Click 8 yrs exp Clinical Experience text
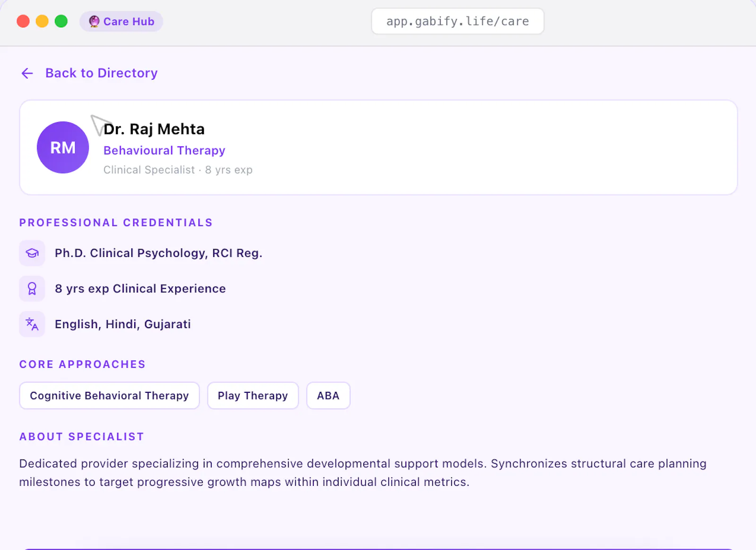This screenshot has width=756, height=550. click(x=140, y=288)
